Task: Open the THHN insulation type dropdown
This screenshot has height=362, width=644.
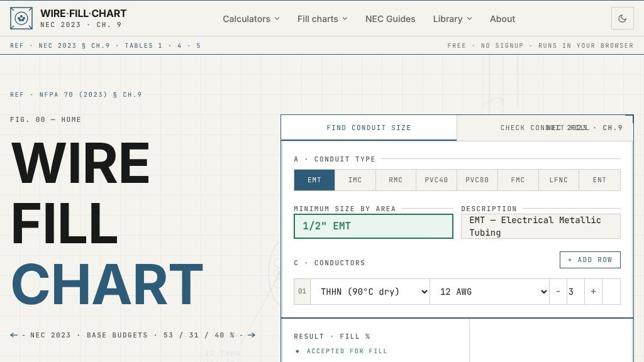Action: (x=370, y=292)
